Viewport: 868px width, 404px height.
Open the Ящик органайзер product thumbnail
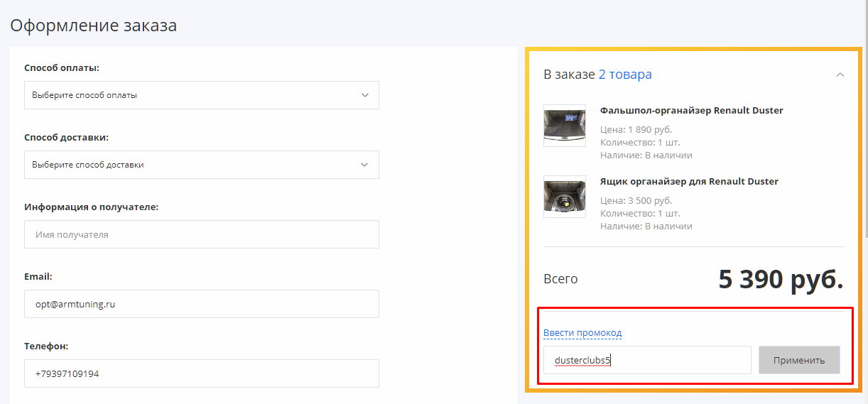(565, 197)
